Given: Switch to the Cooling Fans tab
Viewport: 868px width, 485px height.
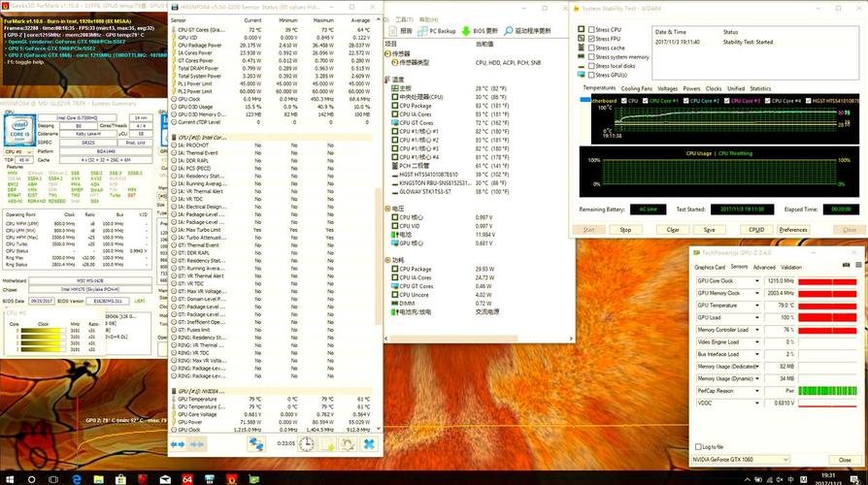Looking at the screenshot, I should click(x=637, y=88).
